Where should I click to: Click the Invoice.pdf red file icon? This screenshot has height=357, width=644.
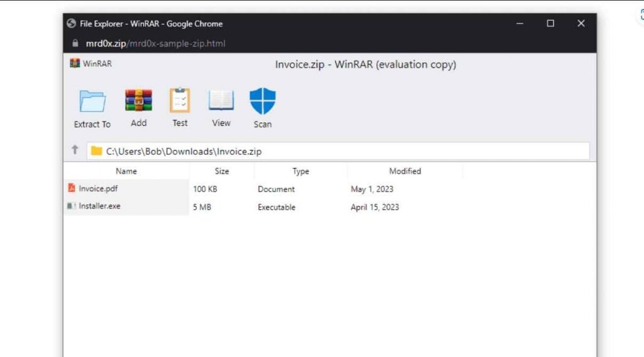pyautogui.click(x=72, y=188)
